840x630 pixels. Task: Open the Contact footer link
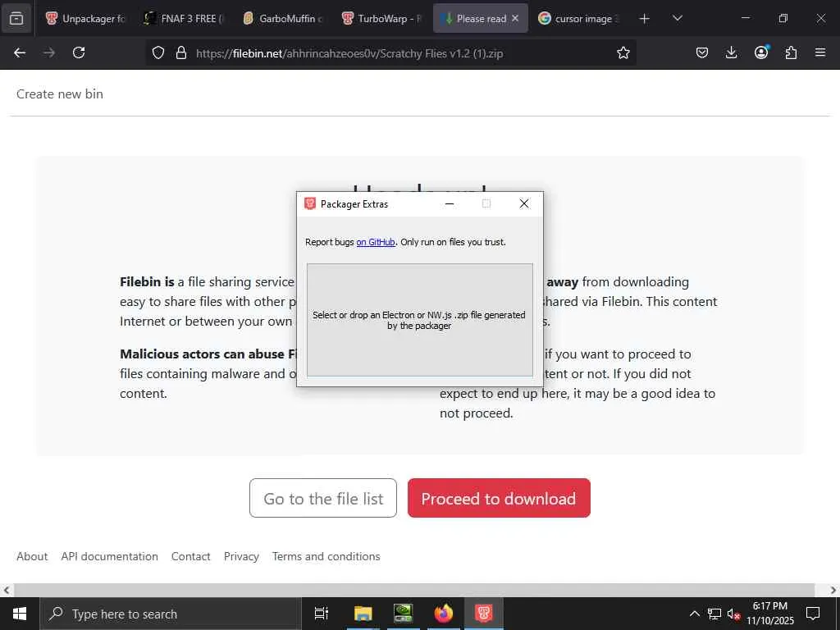click(190, 556)
